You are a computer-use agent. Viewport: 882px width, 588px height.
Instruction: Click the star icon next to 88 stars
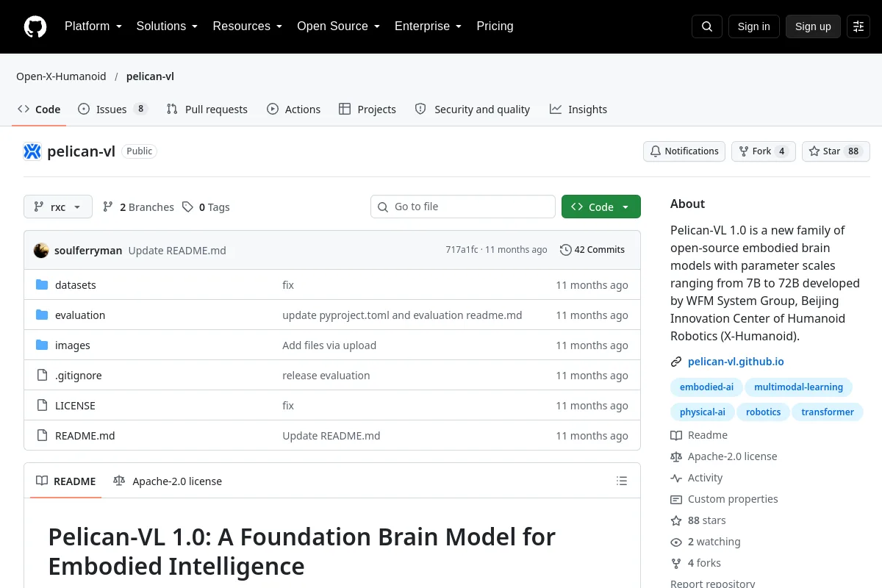[x=676, y=520]
